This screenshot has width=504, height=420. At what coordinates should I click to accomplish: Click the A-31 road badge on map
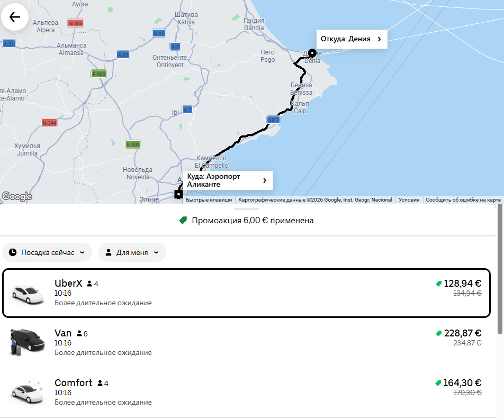[8, 44]
